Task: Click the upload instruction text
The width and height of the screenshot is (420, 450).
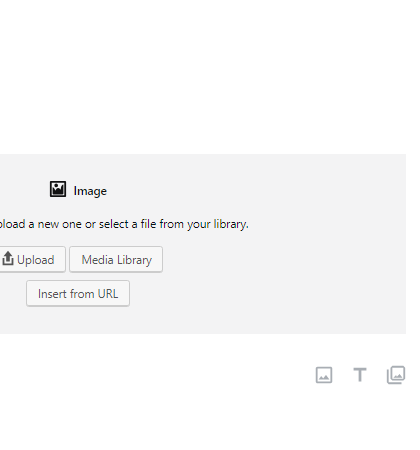Action: (x=124, y=224)
